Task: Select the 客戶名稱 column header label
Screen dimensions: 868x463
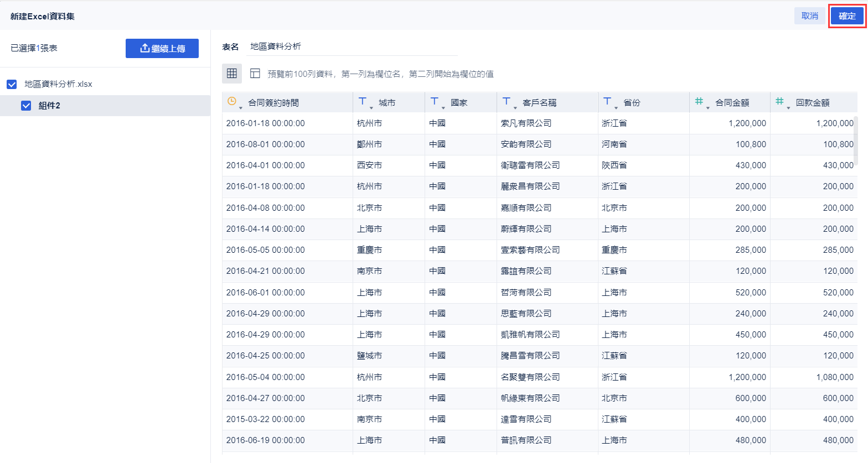Action: 539,103
